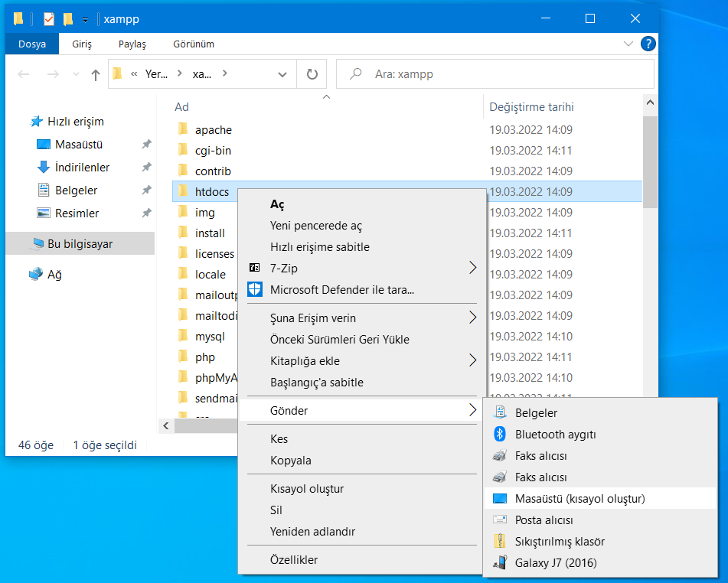Click the apache folder icon

[184, 129]
